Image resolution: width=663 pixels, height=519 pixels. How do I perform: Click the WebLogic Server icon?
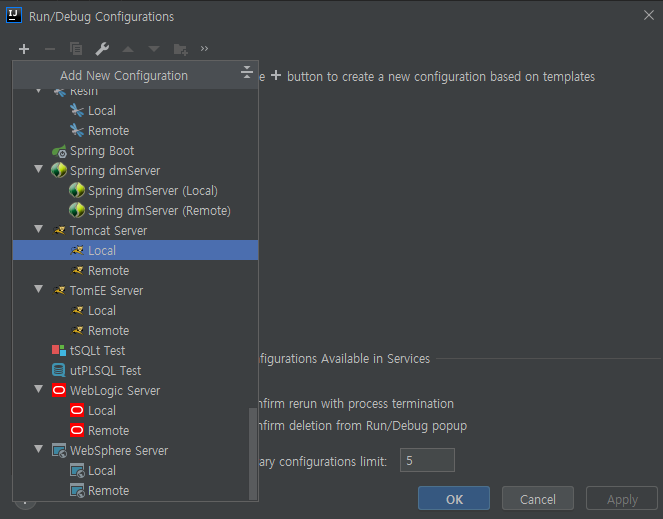tap(59, 391)
